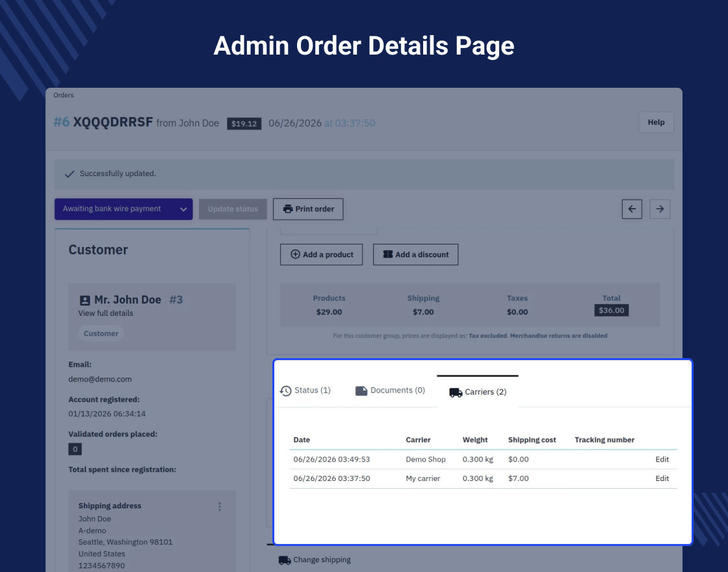Click the Successfully updated message

118,174
